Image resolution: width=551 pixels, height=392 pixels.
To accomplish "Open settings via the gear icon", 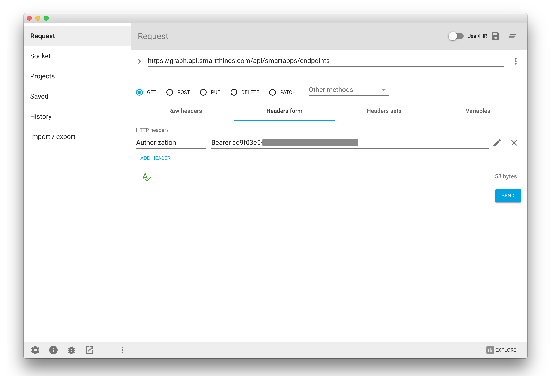I will point(35,350).
